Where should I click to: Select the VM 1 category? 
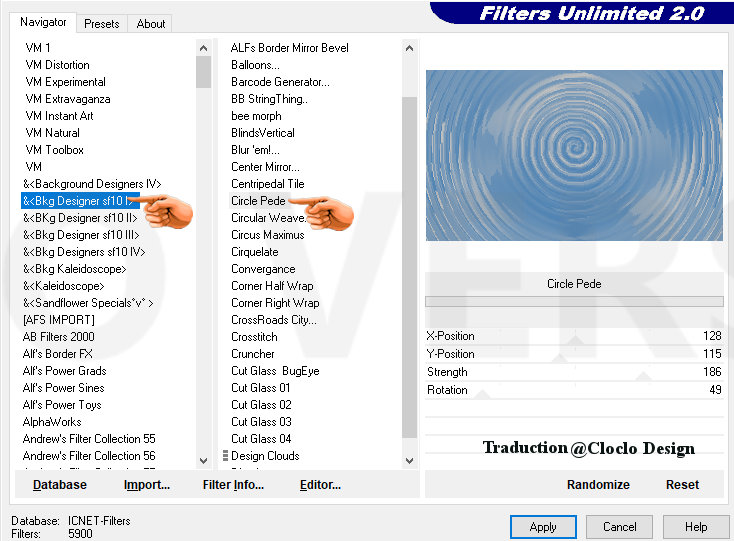point(38,48)
